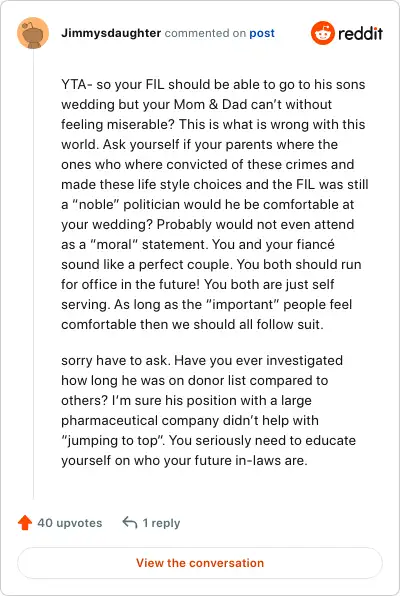Click the reddit wordmark text
Screen dimensions: 400x596
[360, 33]
